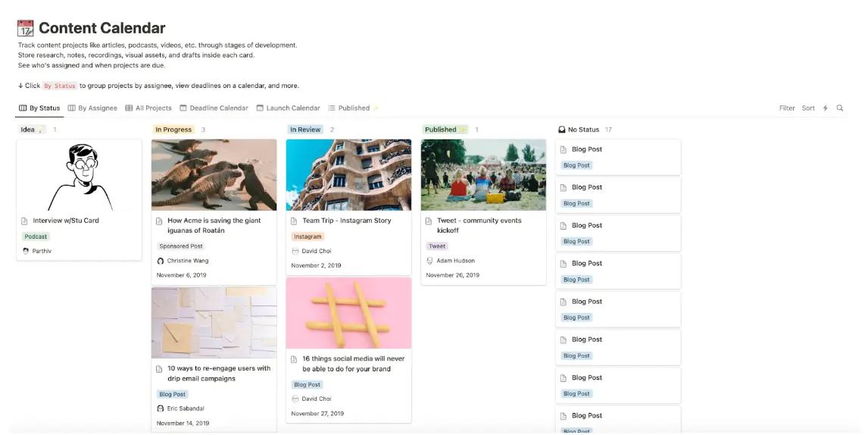Click the Published column header tag
Screen dimensions: 868x435
tap(445, 130)
